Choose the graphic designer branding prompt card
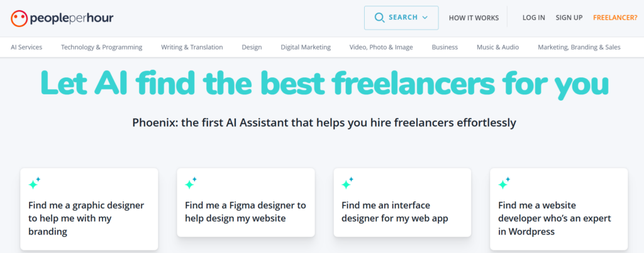The height and width of the screenshot is (253, 644). 89,209
